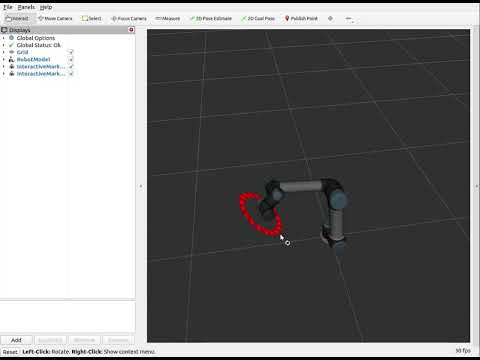Click the add-tool plus icon in toolbar

point(330,19)
